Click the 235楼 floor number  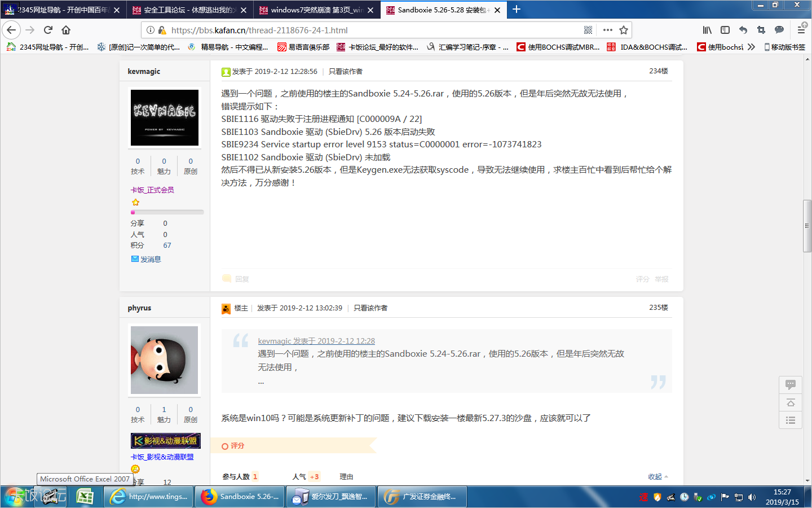(659, 307)
